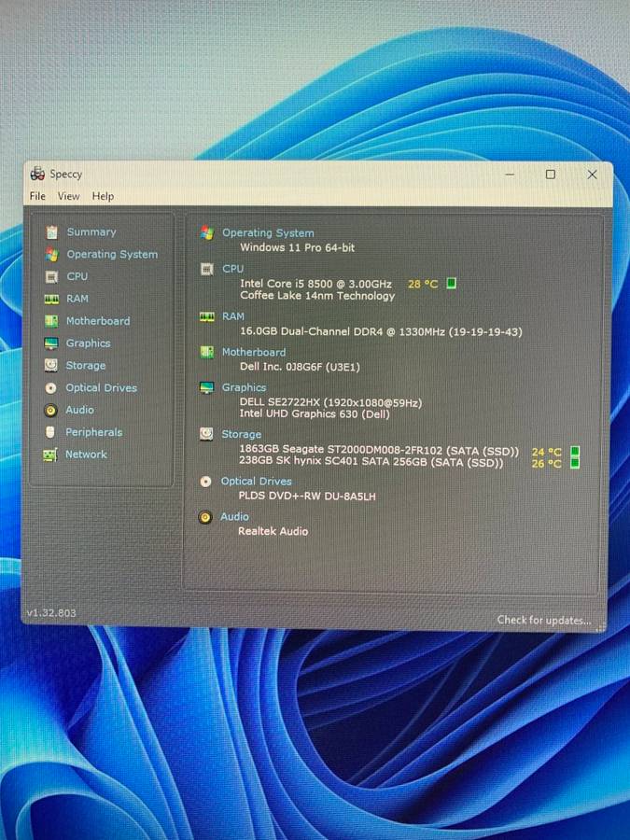Click the Graphics monitor icon in summary pane
The height and width of the screenshot is (840, 630).
point(206,387)
